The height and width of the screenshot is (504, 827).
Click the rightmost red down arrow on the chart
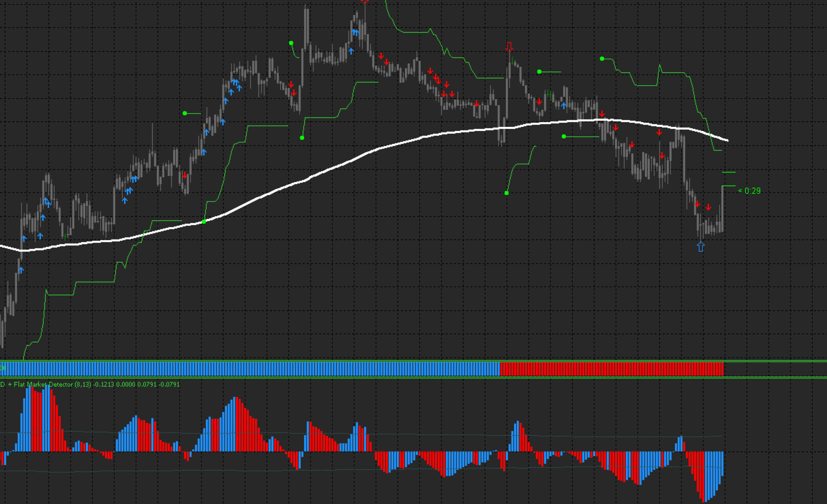708,207
